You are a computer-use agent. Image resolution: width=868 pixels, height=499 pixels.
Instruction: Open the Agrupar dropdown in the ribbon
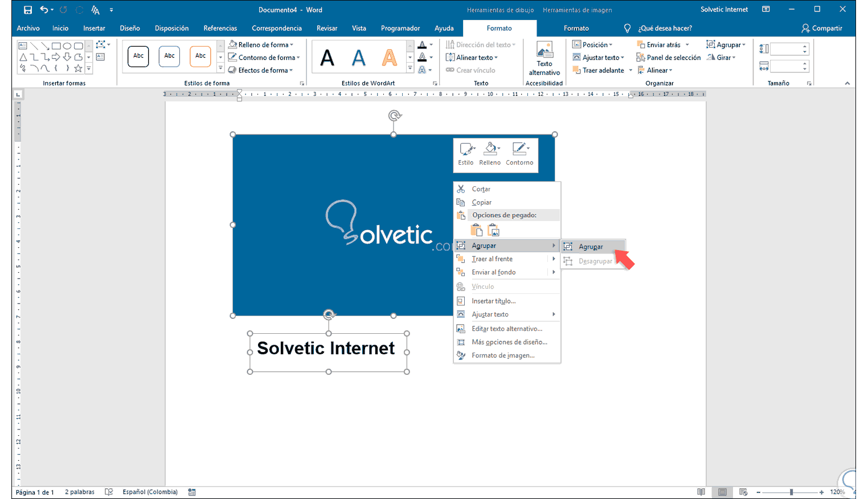(x=726, y=44)
